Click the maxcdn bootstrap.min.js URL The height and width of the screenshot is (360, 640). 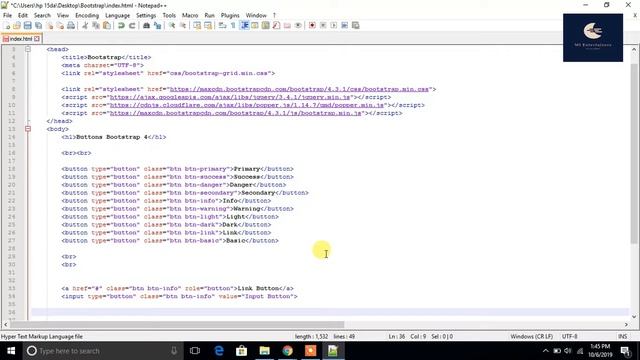click(x=236, y=113)
